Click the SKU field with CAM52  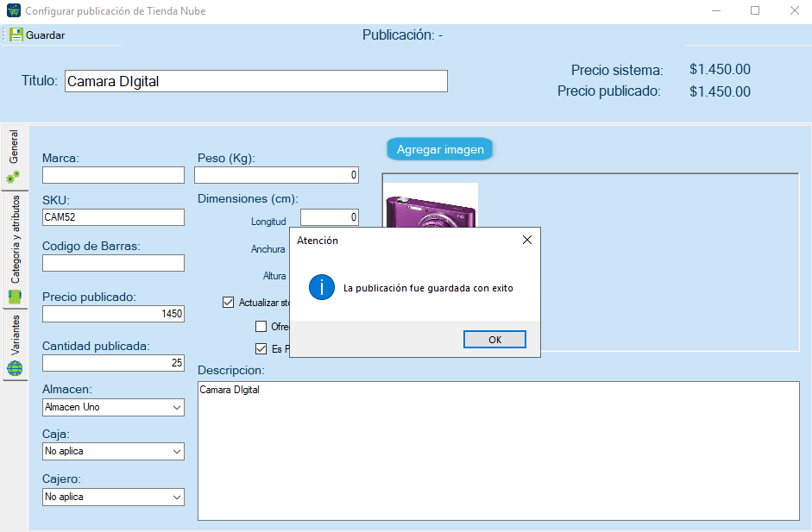[x=113, y=217]
